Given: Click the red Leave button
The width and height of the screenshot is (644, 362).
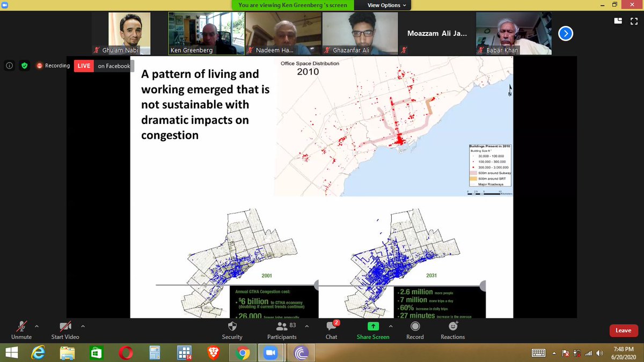Looking at the screenshot, I should click(x=623, y=330).
